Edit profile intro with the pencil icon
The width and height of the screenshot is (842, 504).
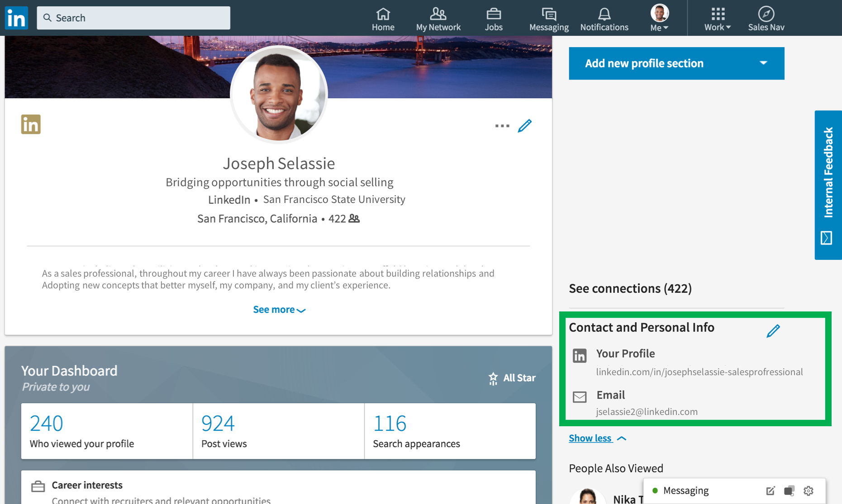(x=525, y=125)
